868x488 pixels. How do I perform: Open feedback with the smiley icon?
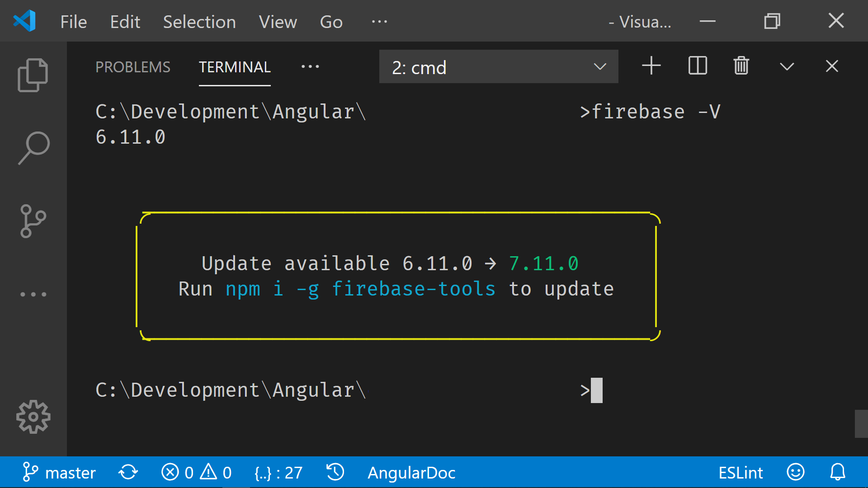pyautogui.click(x=796, y=473)
